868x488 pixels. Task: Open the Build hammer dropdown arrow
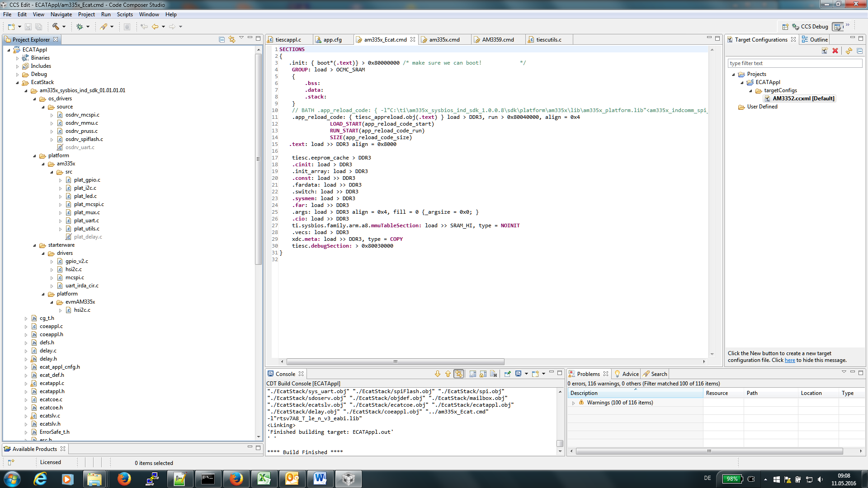64,27
